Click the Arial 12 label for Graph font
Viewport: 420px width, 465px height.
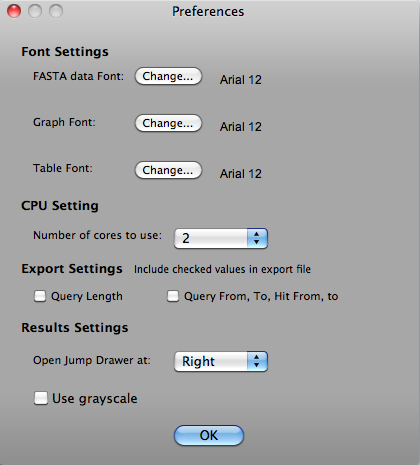coord(241,127)
